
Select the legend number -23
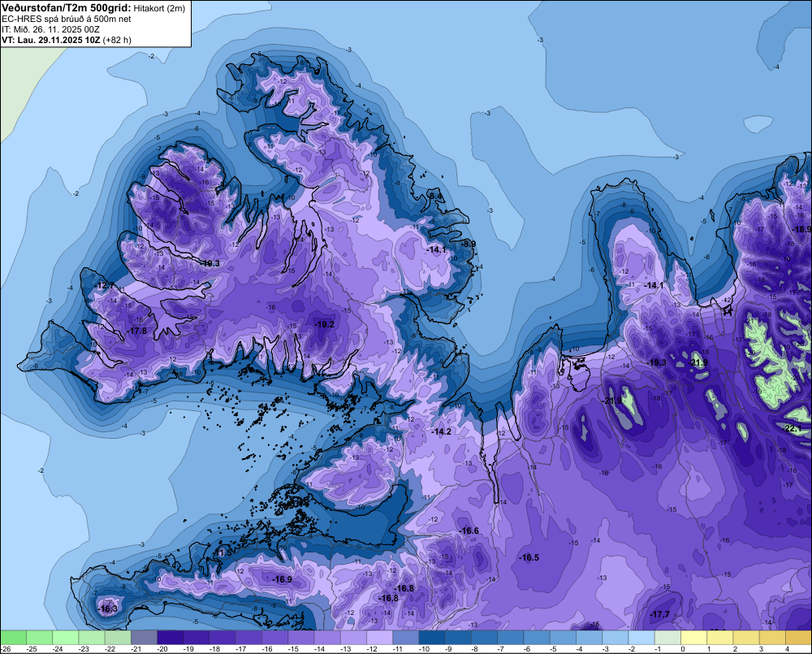click(84, 649)
